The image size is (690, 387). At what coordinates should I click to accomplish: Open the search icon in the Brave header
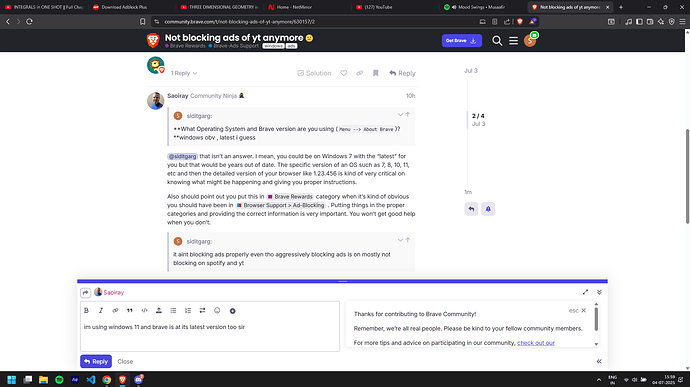(497, 41)
